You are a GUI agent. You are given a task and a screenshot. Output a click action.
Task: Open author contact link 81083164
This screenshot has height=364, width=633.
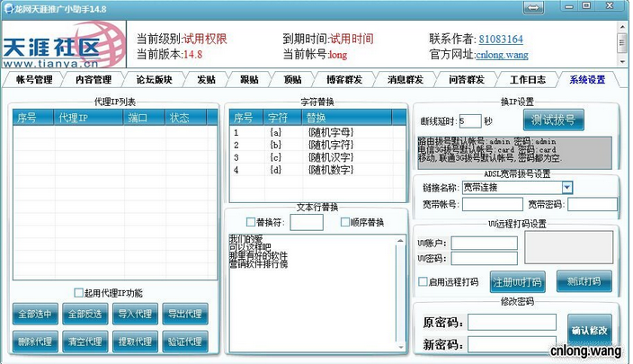501,40
